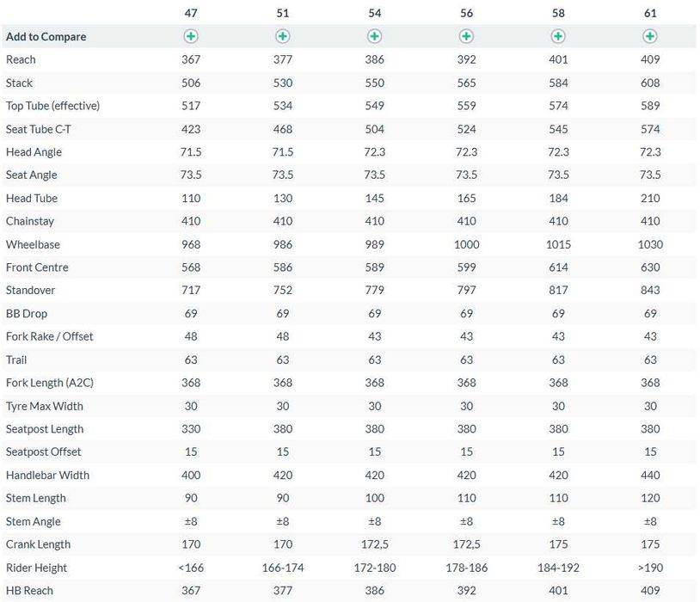Select the 61 size column header

tap(650, 13)
